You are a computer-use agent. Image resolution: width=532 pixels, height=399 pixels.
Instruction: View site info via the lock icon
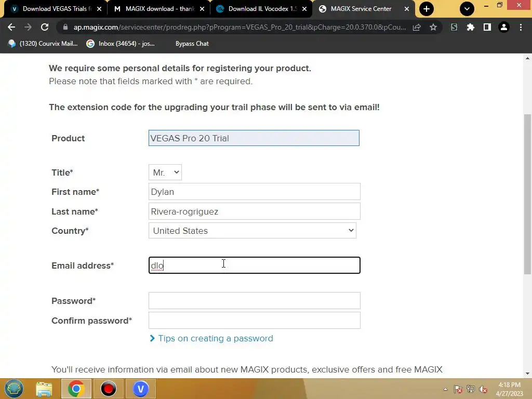(65, 27)
